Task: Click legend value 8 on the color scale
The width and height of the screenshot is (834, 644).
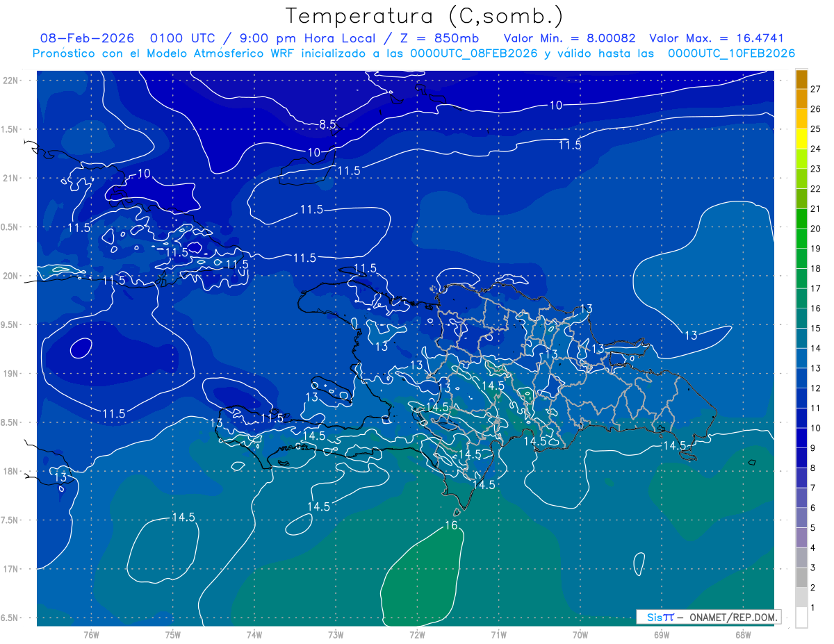Action: point(813,468)
